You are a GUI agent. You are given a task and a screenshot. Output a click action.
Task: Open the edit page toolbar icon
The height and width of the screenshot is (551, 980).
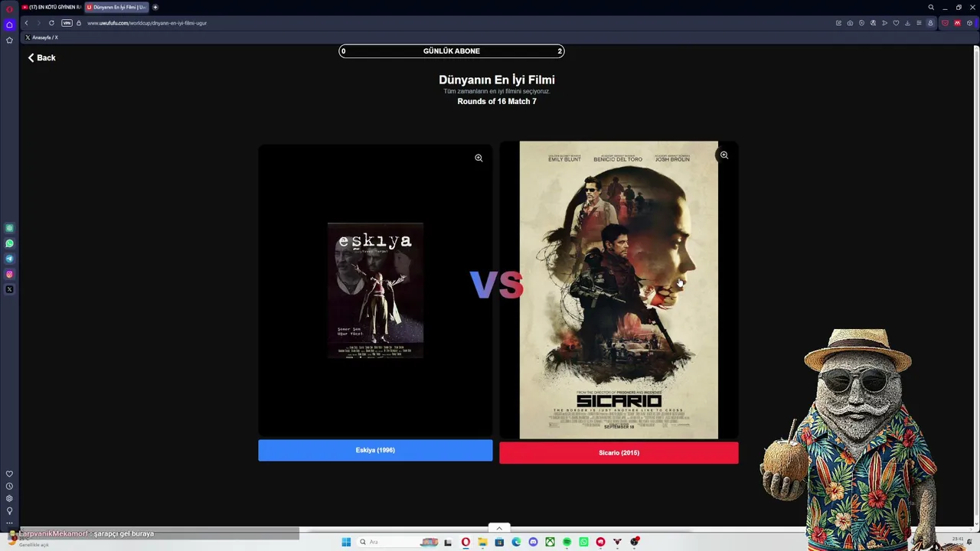coord(838,23)
